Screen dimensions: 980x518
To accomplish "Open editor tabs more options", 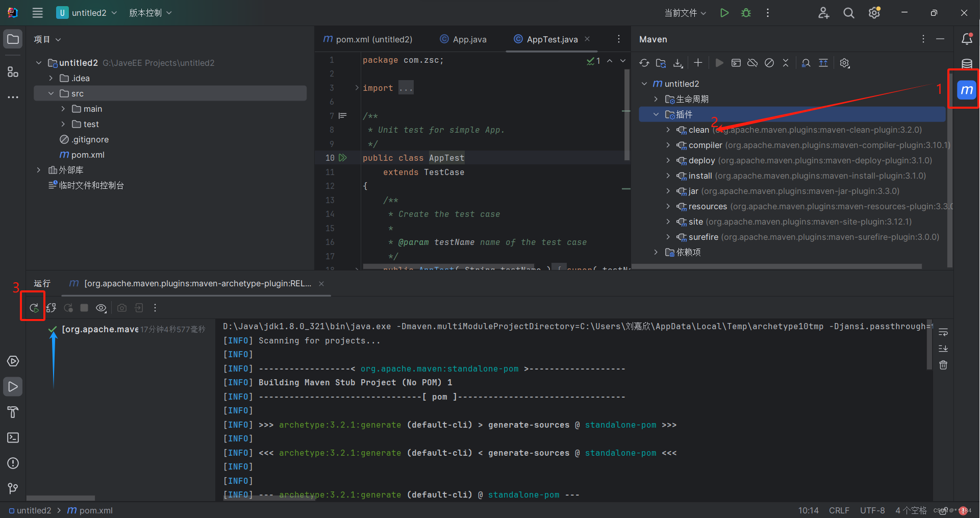I will tap(619, 39).
